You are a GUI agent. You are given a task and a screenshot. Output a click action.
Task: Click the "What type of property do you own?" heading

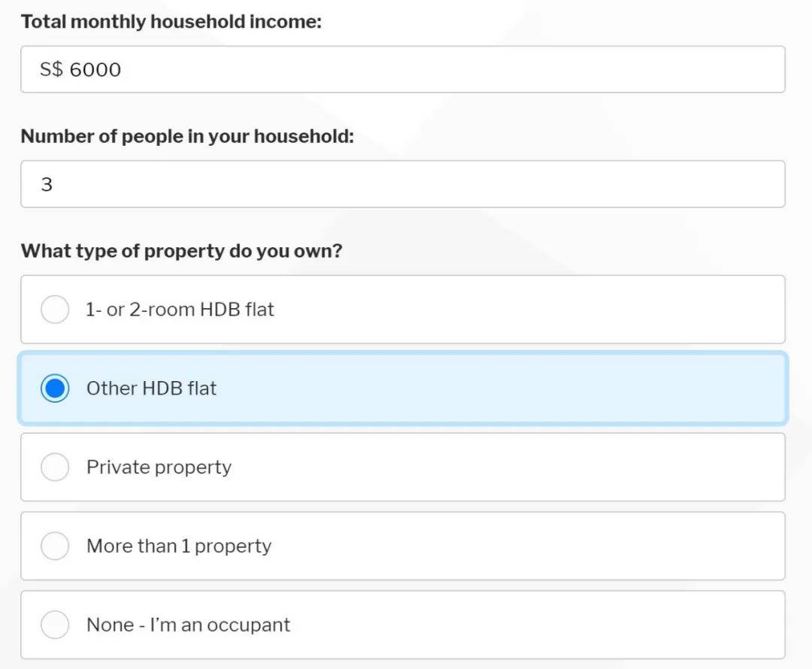point(181,251)
